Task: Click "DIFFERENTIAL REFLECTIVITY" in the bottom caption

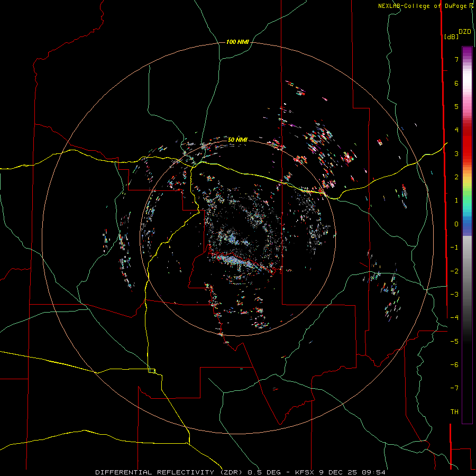Action: (x=155, y=472)
